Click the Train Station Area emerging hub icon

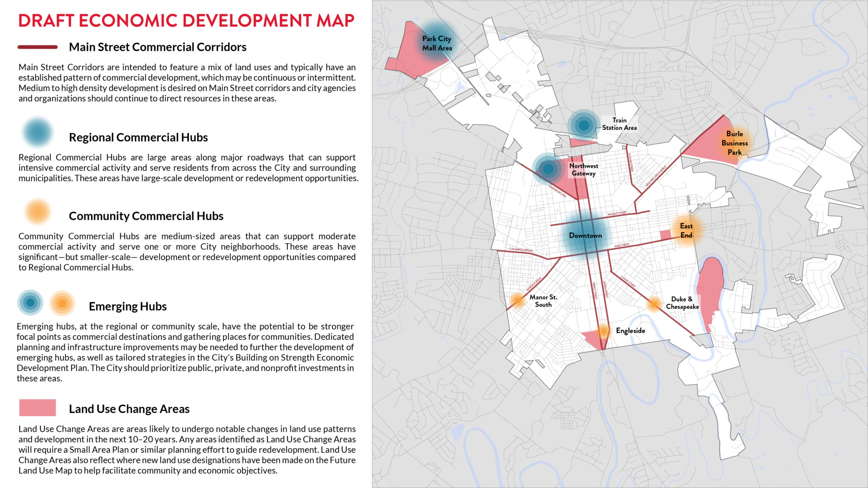[584, 125]
